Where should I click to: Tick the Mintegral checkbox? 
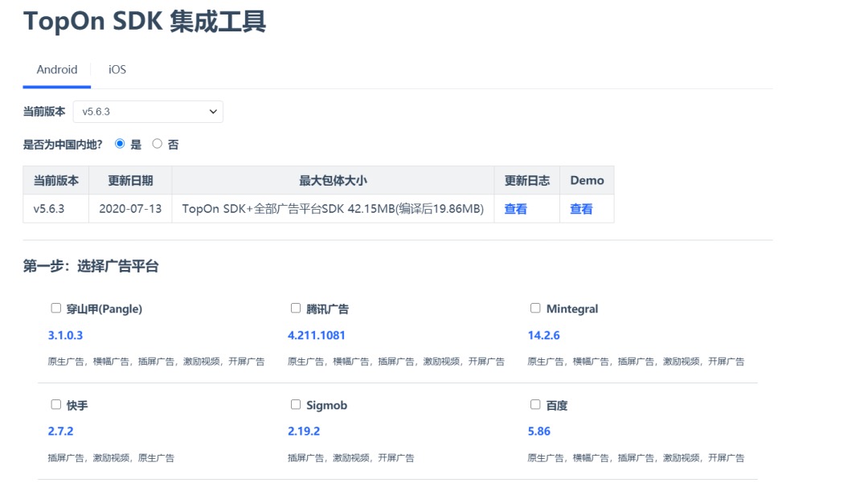pos(535,308)
